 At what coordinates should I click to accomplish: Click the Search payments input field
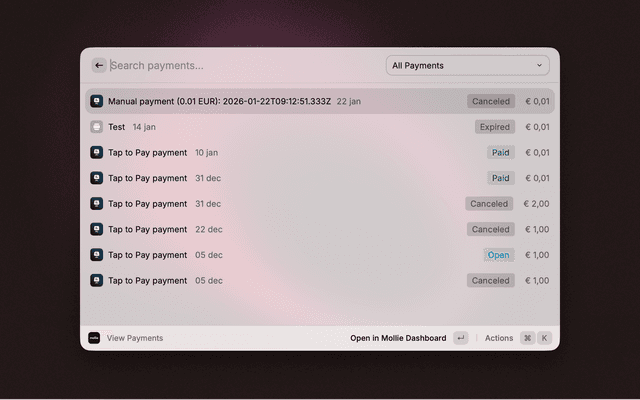tap(240, 65)
